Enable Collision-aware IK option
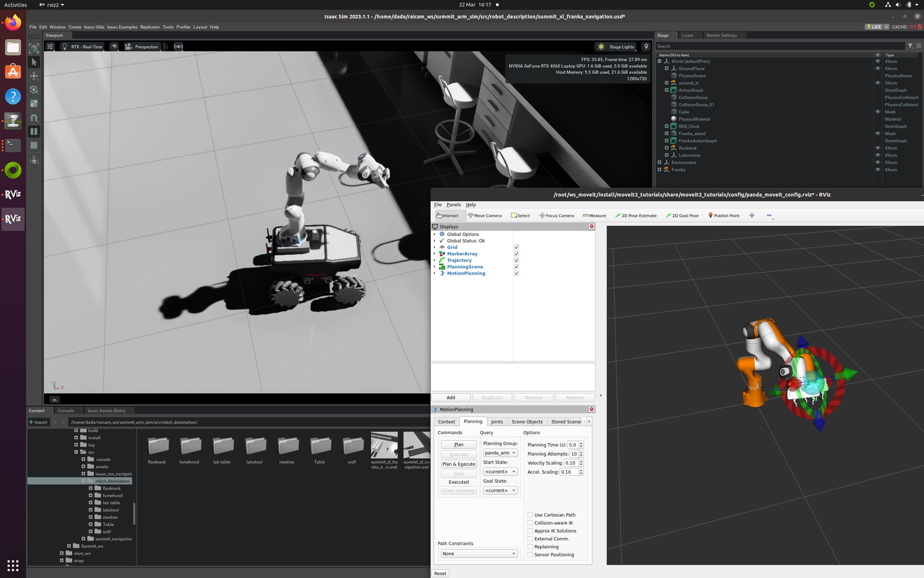 [x=530, y=523]
